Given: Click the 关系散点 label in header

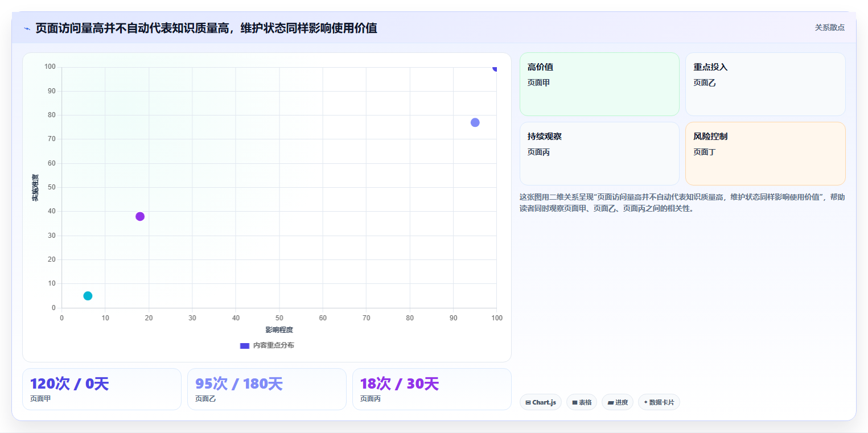Looking at the screenshot, I should [x=829, y=27].
